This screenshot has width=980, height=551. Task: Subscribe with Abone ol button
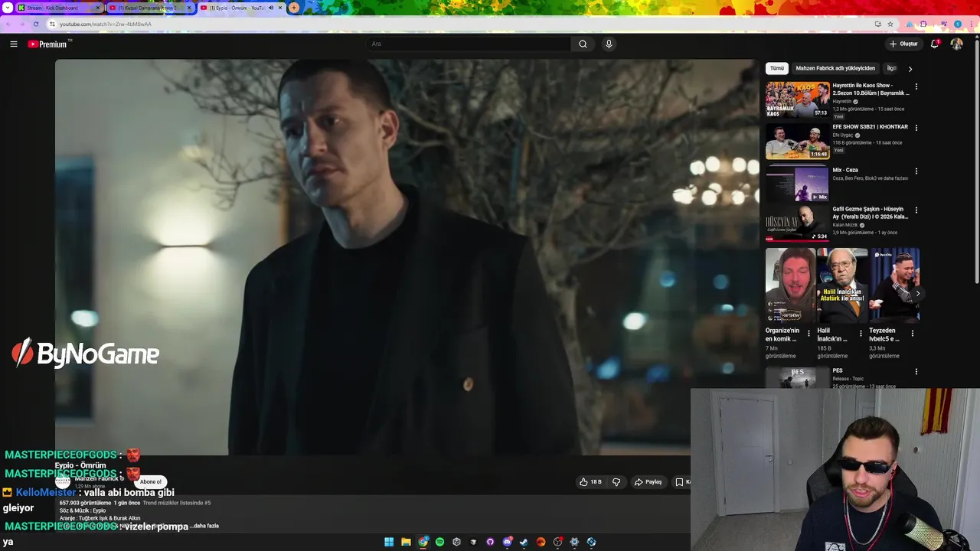click(150, 482)
